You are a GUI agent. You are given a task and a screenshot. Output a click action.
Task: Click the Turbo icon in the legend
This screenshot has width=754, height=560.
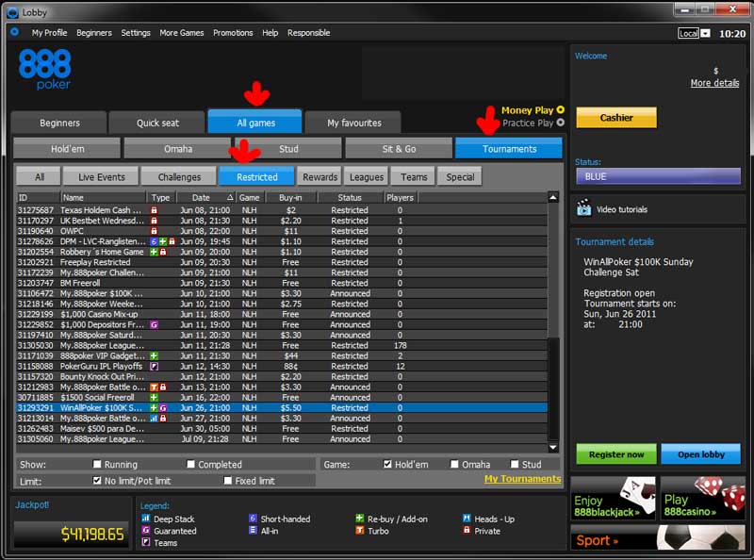pyautogui.click(x=359, y=530)
